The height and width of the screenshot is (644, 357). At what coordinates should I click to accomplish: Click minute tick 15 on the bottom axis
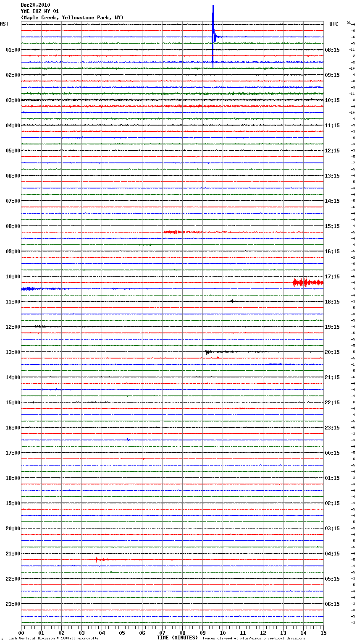323,633
